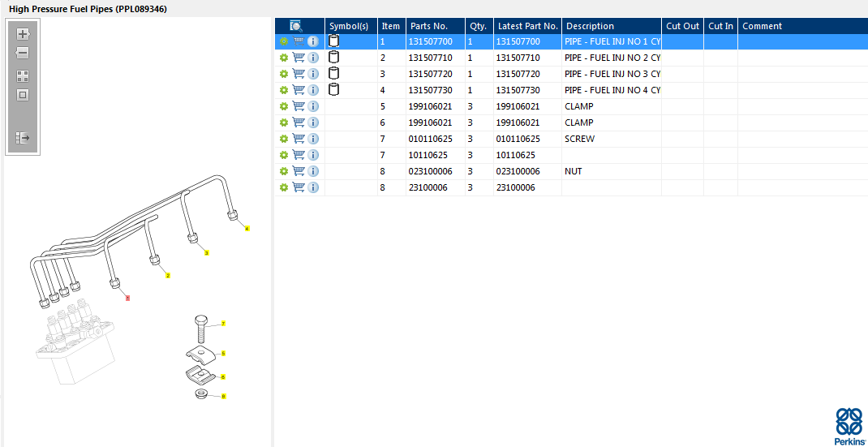Click the Description column header

point(610,26)
